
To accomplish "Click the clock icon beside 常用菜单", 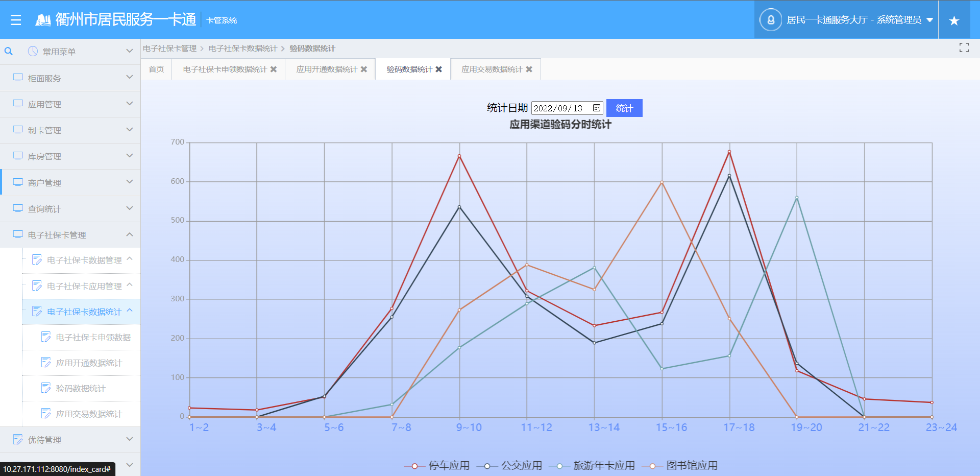I will (x=33, y=51).
